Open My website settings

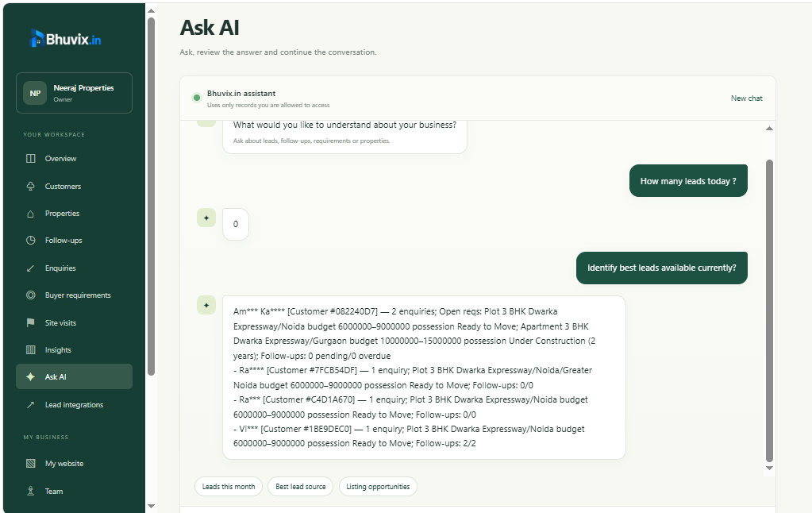74,464
